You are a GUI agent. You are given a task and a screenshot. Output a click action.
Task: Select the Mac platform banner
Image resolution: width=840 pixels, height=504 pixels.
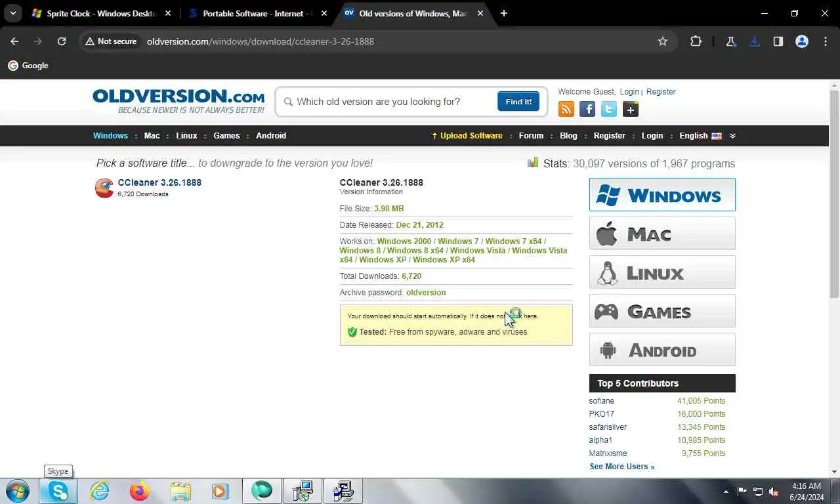point(662,234)
